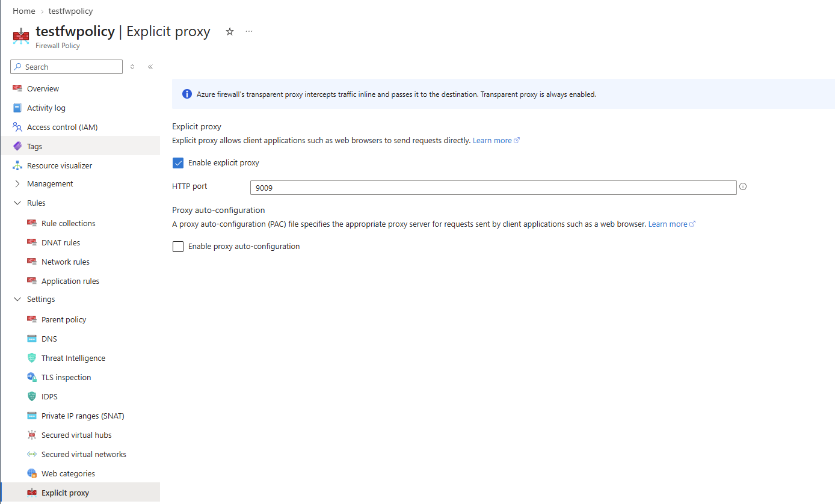Open Learn more link for proxy auto-configuration
The image size is (835, 504).
coord(672,224)
